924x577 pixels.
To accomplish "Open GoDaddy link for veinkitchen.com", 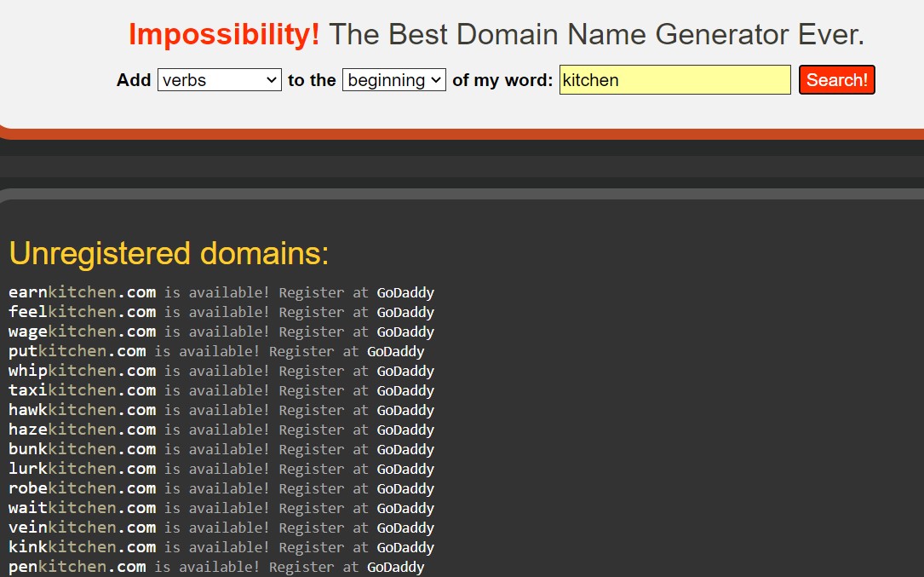I will point(405,528).
